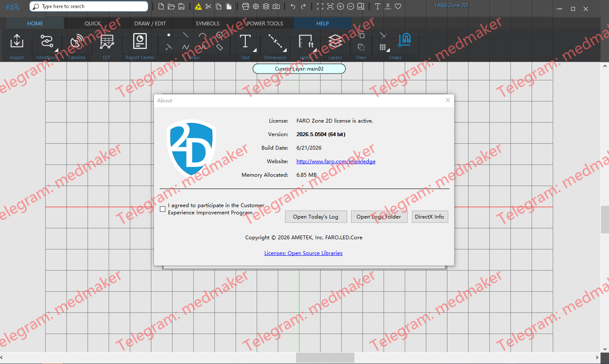Viewport: 609px width, 364px height.
Task: Open the Licenses: Open Source Libraries link
Action: pyautogui.click(x=303, y=253)
